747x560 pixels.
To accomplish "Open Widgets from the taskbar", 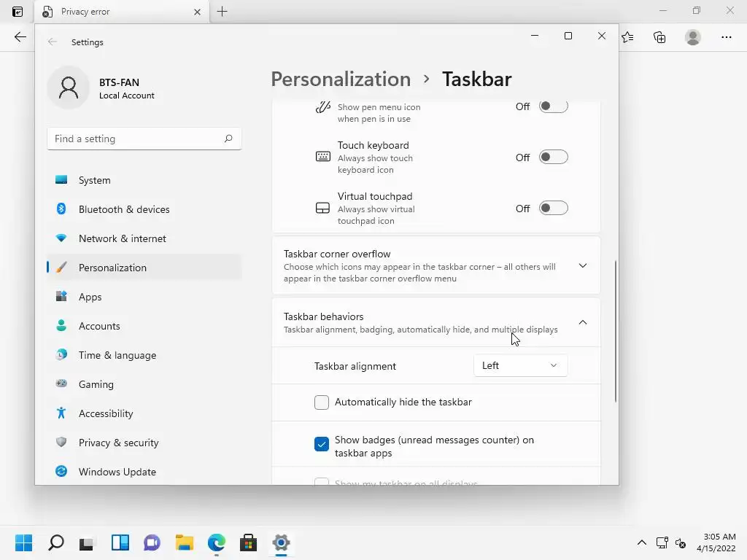I will 120,542.
